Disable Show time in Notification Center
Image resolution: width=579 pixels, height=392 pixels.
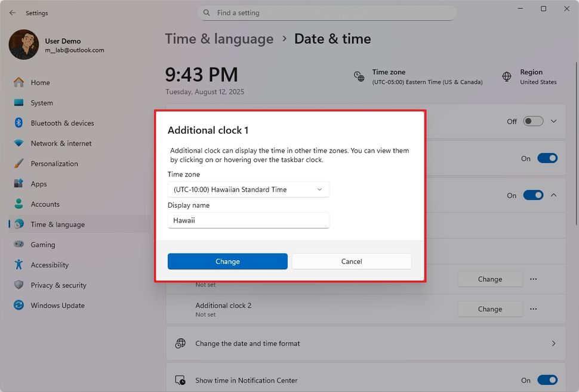click(547, 380)
